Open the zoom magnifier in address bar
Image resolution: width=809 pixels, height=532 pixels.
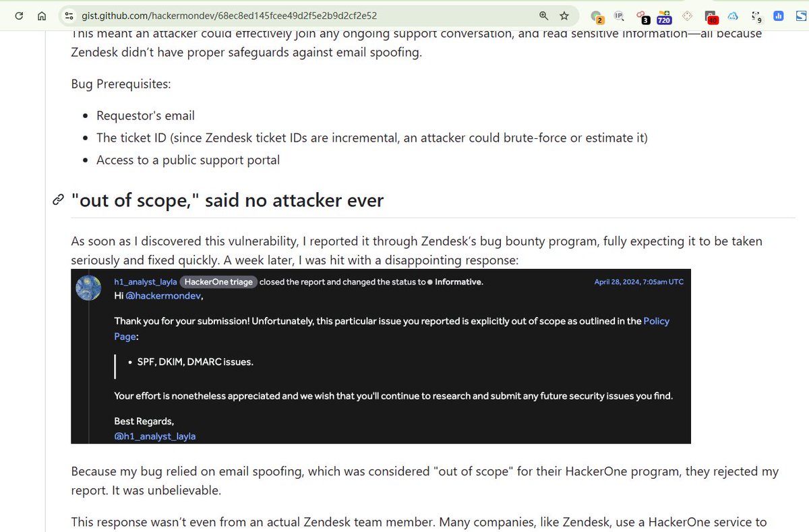(x=543, y=15)
